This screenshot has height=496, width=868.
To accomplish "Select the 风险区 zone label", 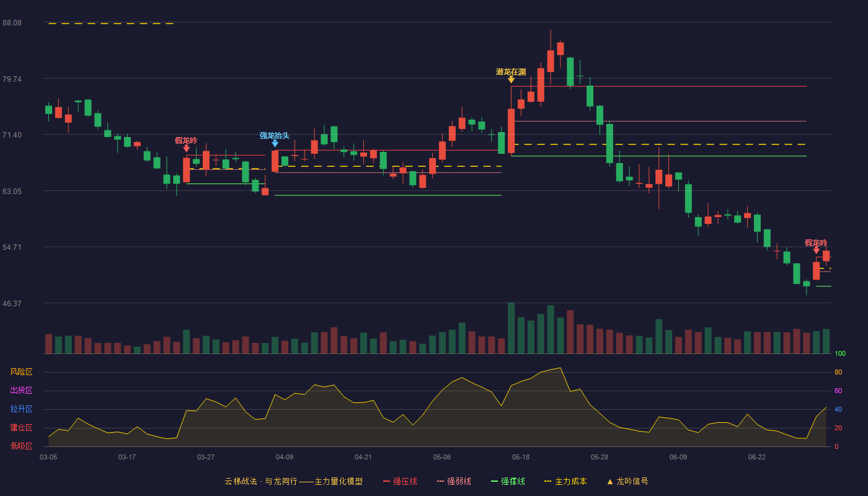I will pos(21,372).
